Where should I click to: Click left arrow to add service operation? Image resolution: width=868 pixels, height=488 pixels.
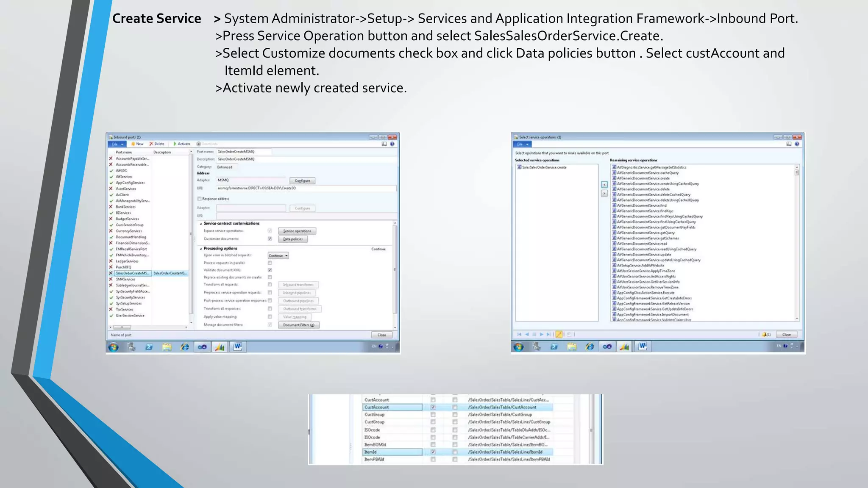coord(604,185)
